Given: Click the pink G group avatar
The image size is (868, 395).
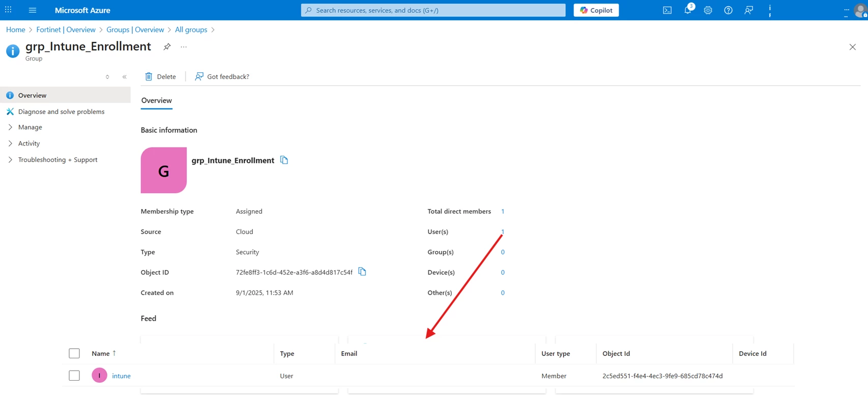Looking at the screenshot, I should pos(163,170).
